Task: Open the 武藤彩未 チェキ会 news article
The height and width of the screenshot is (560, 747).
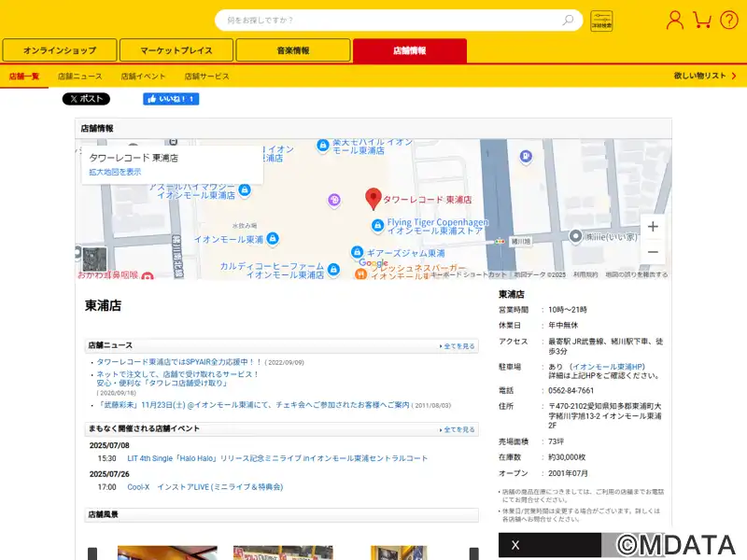Action: point(253,405)
